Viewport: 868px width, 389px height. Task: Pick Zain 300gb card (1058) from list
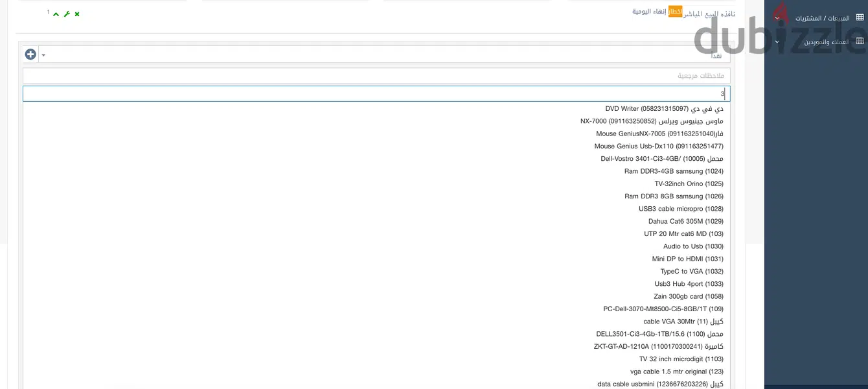689,296
